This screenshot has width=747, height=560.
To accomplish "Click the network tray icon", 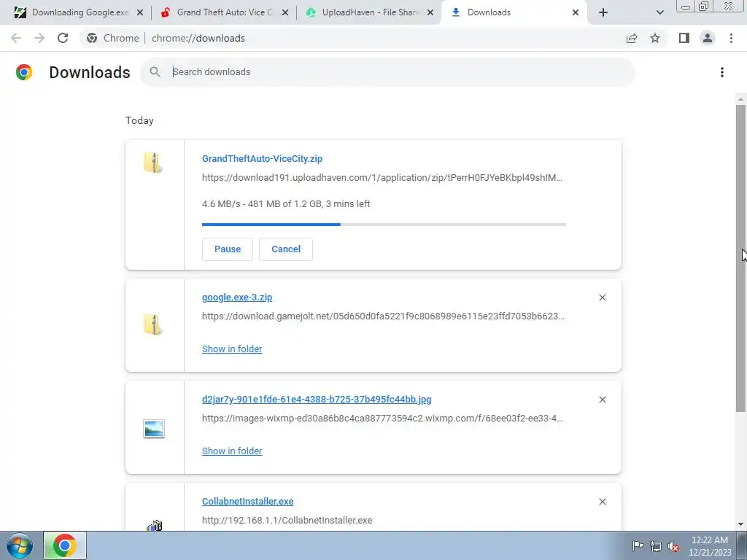I will coord(656,546).
